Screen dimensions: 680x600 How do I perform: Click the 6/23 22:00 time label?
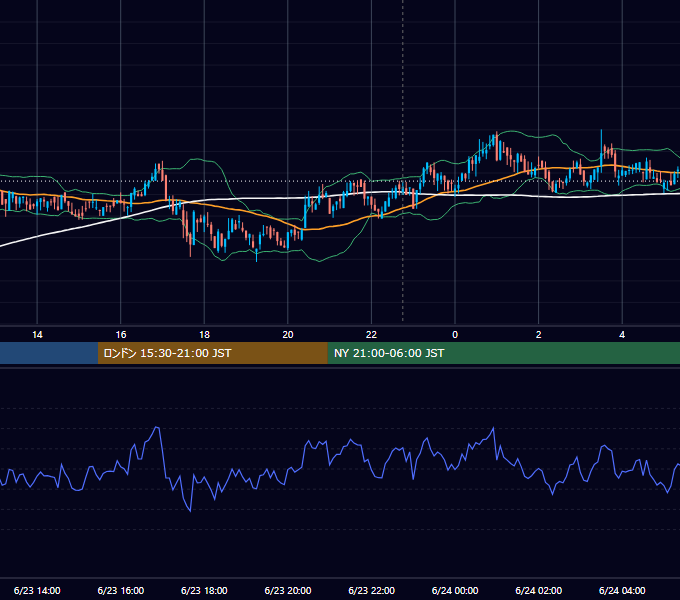pyautogui.click(x=372, y=590)
